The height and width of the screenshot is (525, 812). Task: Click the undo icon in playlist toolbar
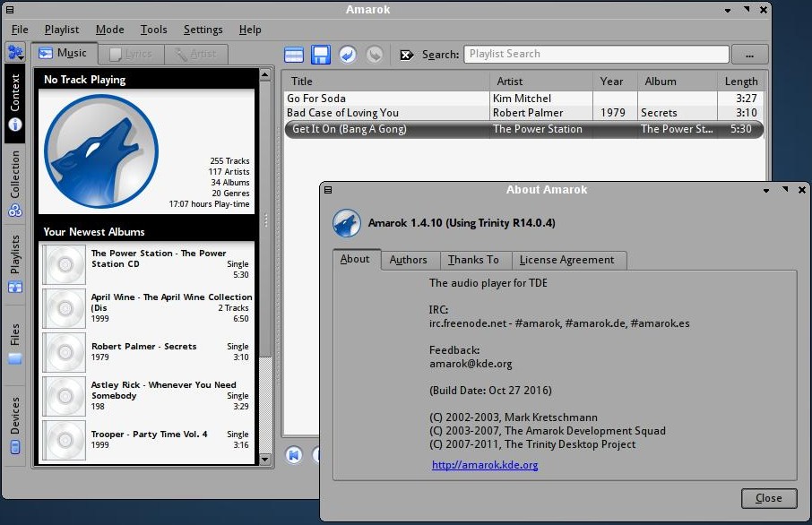348,55
